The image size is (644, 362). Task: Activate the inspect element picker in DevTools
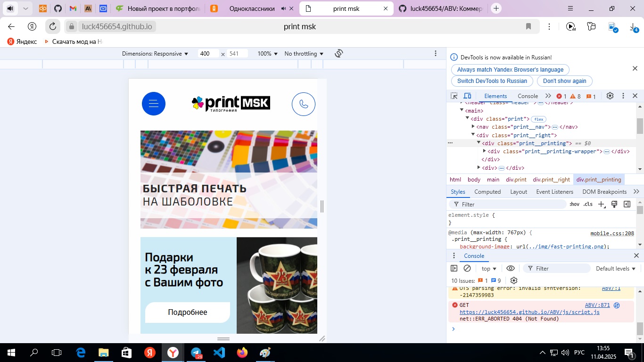(x=454, y=96)
